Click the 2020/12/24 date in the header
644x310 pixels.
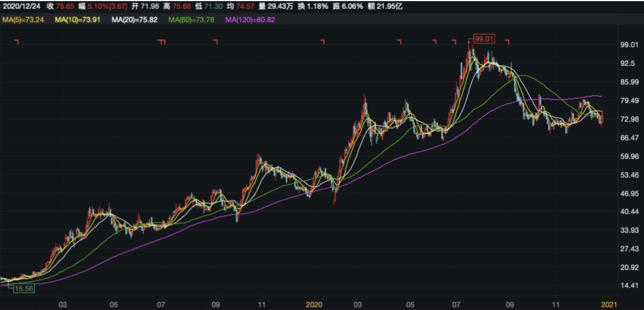[x=21, y=6]
